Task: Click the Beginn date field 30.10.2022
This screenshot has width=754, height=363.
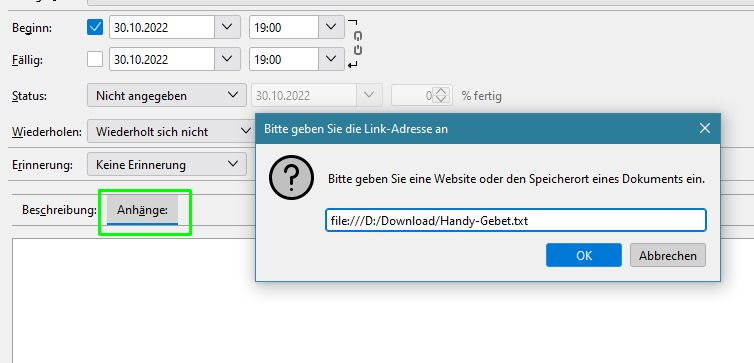Action: pos(162,27)
